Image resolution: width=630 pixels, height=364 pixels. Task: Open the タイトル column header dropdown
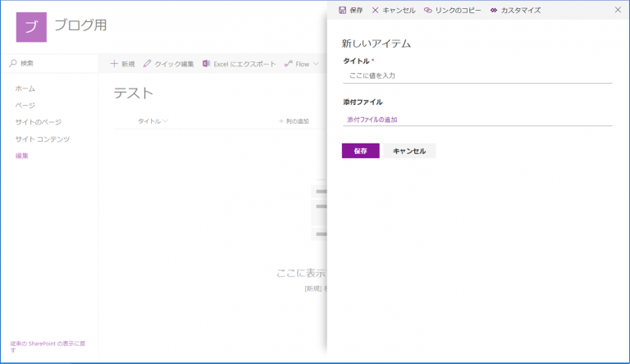coord(153,121)
